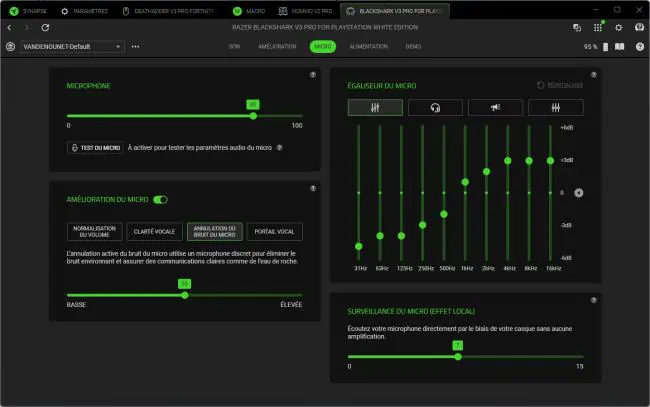Open help icon of the MICROPHONE panel

(313, 75)
